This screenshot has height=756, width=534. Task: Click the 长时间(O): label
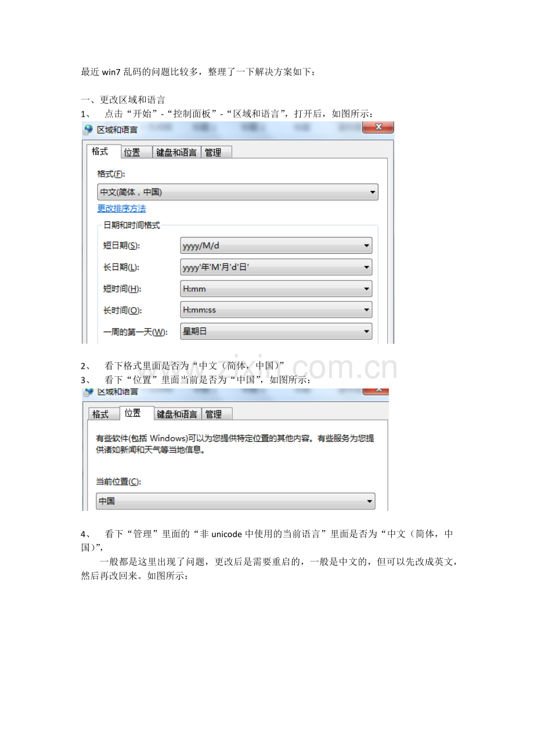(x=122, y=310)
